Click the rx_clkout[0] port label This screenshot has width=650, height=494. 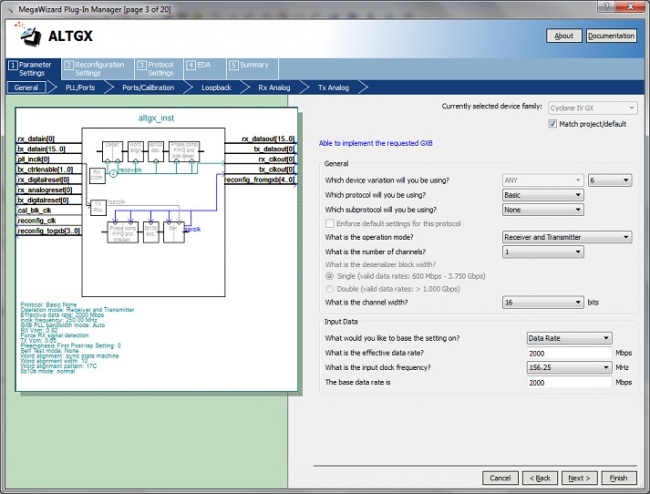(276, 159)
